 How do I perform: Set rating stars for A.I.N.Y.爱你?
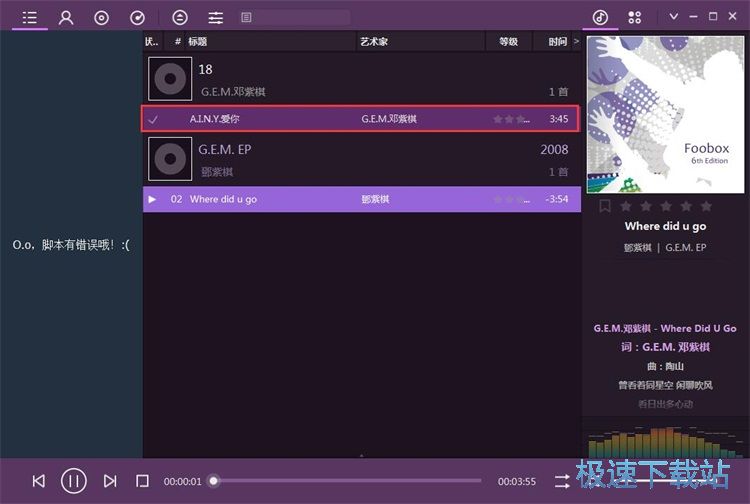coord(511,119)
